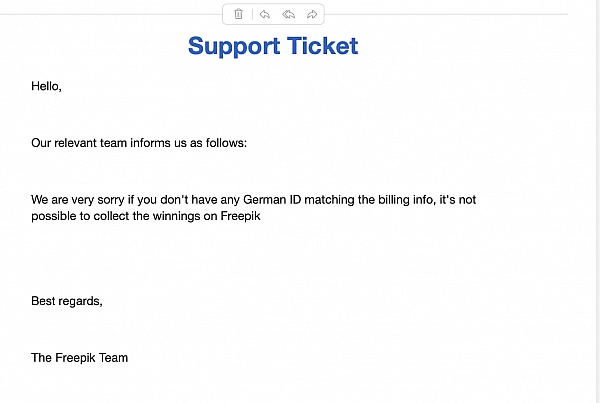Click the word "Support" in the blue title
Screen dimensions: 600x403
click(x=234, y=46)
